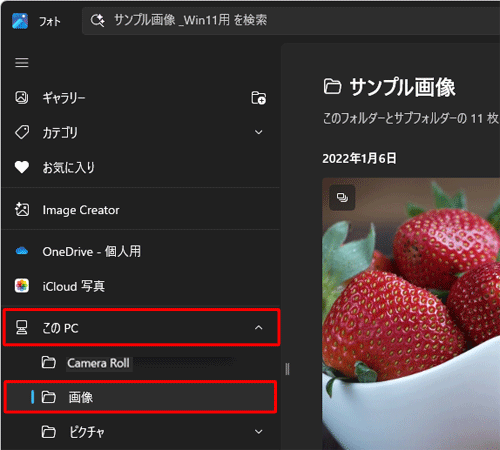Click the フォト app title
This screenshot has height=450, width=500.
(50, 22)
